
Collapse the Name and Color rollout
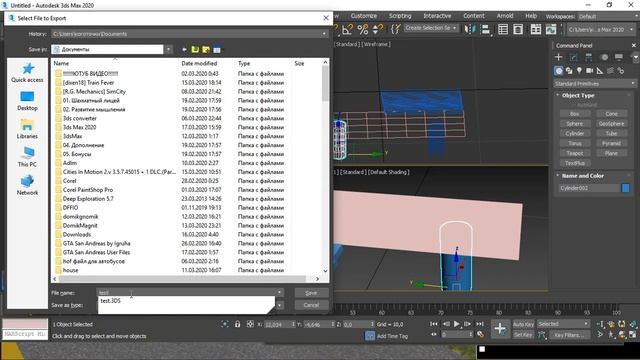click(x=558, y=176)
